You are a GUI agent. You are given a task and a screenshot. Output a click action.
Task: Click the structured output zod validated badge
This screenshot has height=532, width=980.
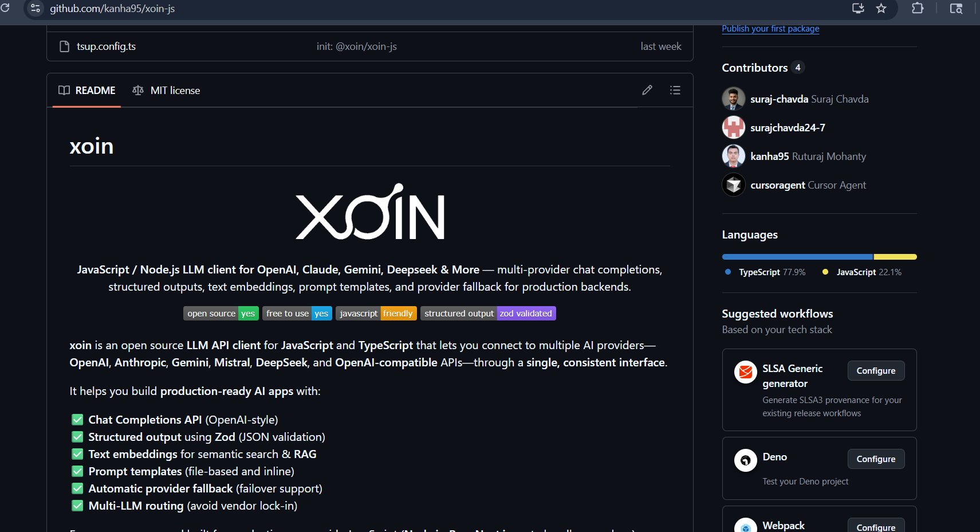tap(488, 314)
